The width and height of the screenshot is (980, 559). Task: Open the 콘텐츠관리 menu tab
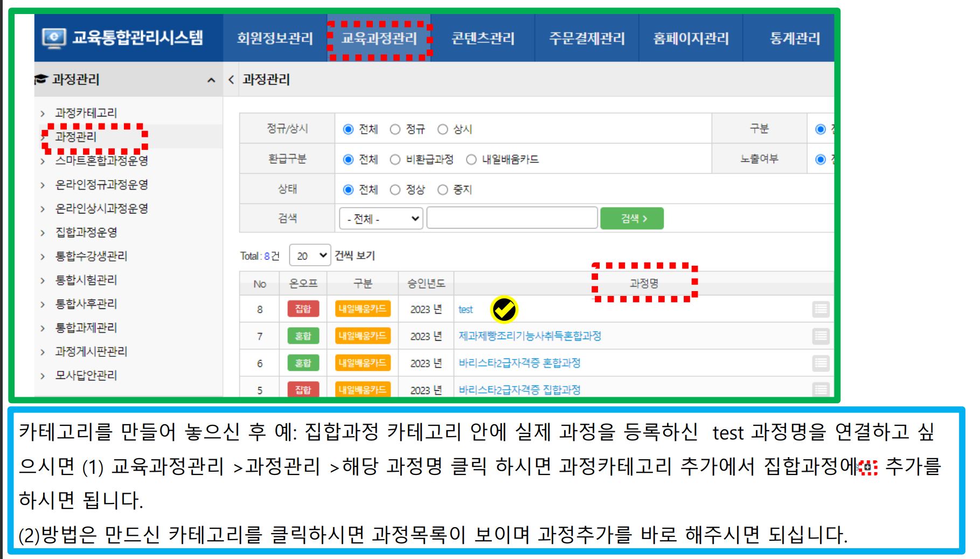point(483,38)
